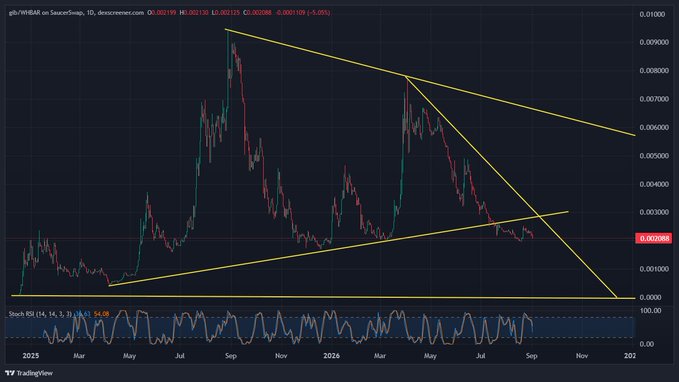679x382 pixels.
Task: Click the Mar label right after 2026
Action: click(x=380, y=356)
